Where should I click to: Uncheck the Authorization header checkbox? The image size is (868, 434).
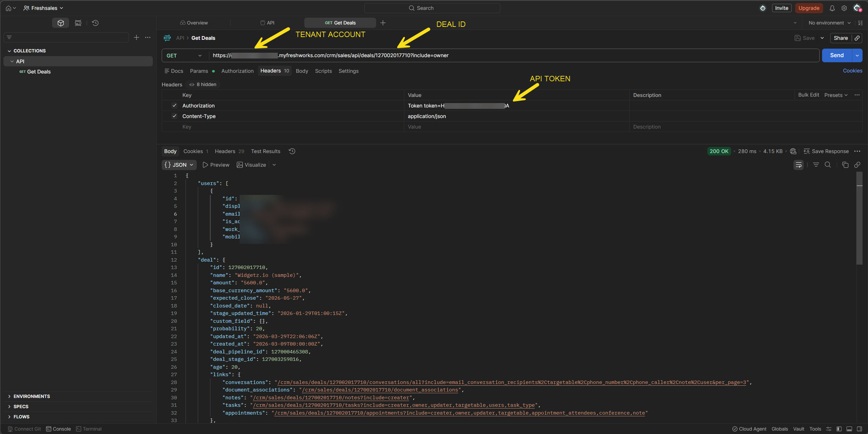point(174,105)
